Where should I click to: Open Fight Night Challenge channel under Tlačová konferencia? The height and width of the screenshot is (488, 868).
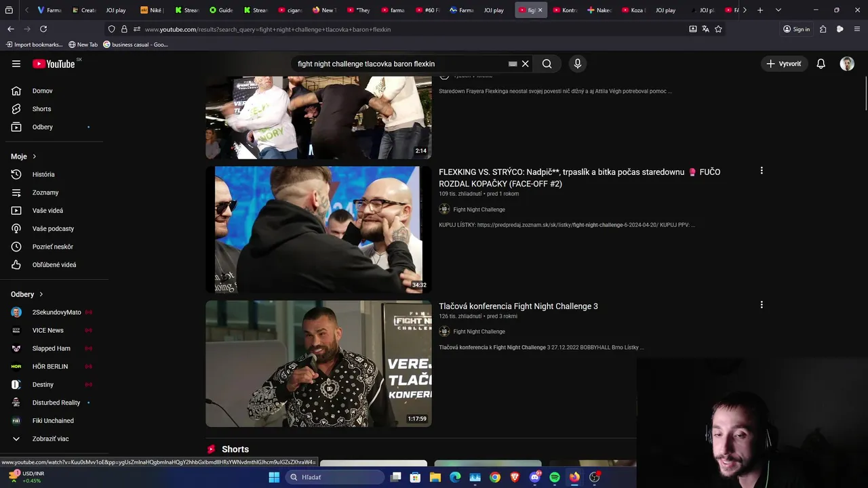[x=479, y=331]
